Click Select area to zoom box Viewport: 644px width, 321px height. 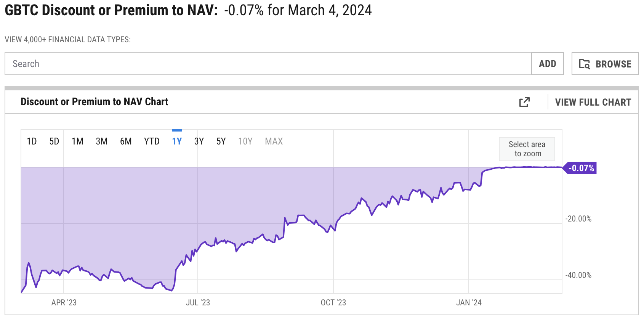pos(527,149)
